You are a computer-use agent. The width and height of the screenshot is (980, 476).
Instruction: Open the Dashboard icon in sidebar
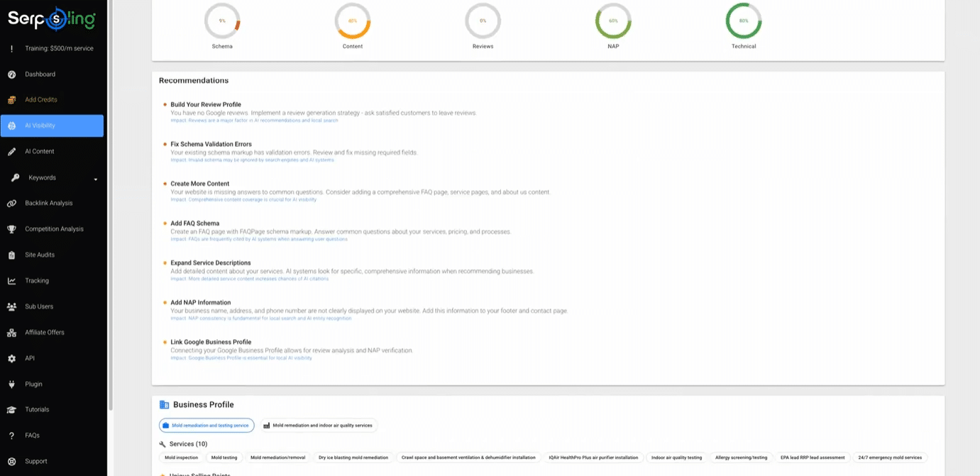pyautogui.click(x=11, y=74)
